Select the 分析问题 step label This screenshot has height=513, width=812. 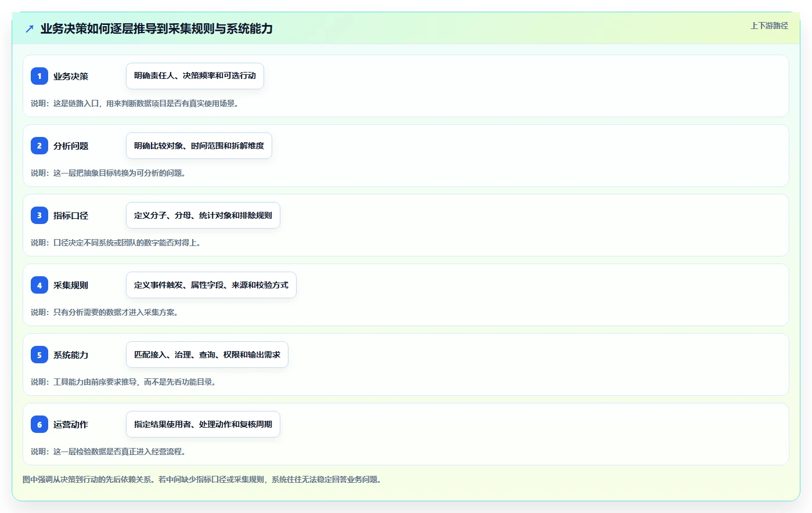(x=71, y=146)
